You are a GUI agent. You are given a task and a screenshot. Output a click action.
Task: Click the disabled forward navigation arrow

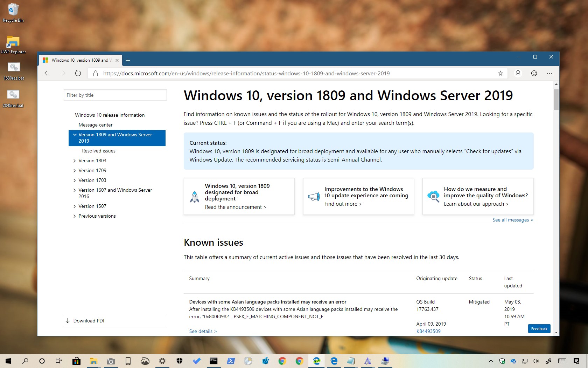[63, 73]
